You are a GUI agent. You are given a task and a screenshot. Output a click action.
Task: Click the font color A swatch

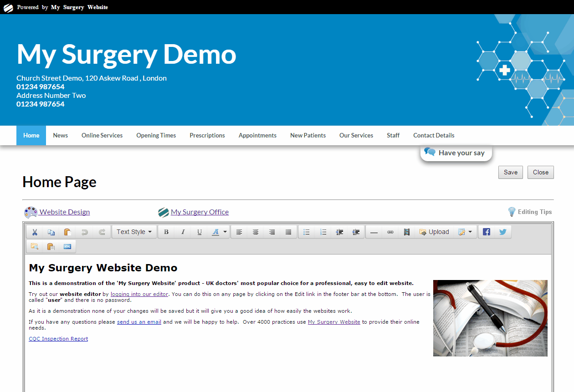pyautogui.click(x=215, y=232)
